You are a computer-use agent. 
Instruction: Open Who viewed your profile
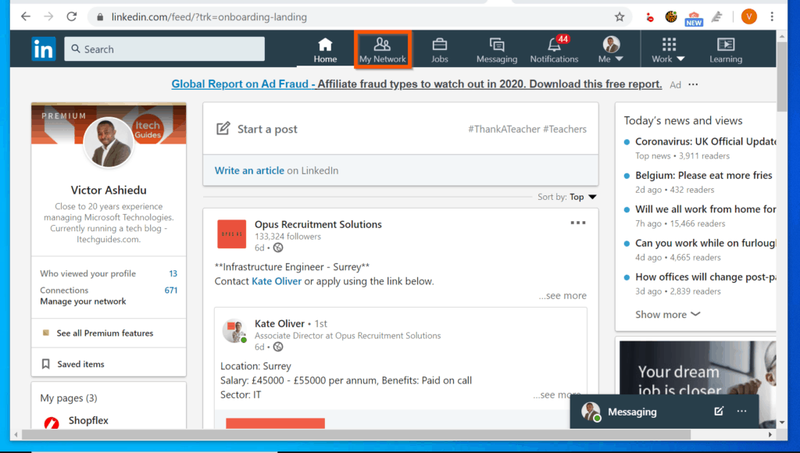pyautogui.click(x=109, y=273)
